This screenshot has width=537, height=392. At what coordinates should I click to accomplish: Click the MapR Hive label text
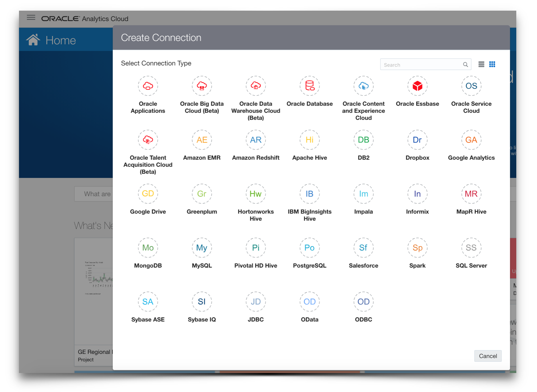pos(471,212)
